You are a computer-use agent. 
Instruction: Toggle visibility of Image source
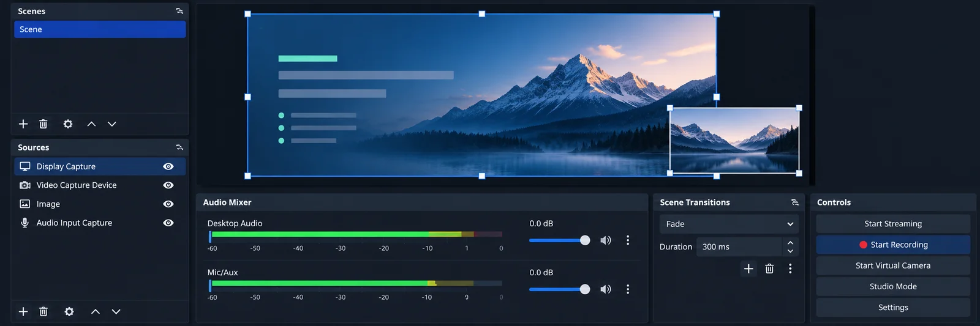(x=168, y=204)
